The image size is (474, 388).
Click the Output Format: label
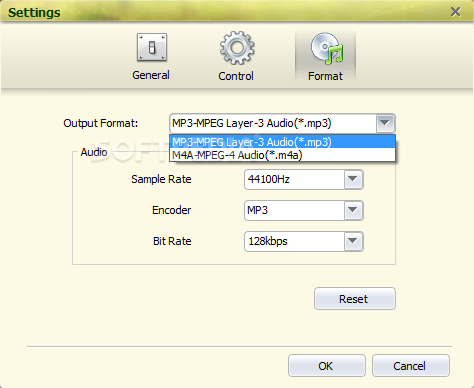[x=101, y=123]
